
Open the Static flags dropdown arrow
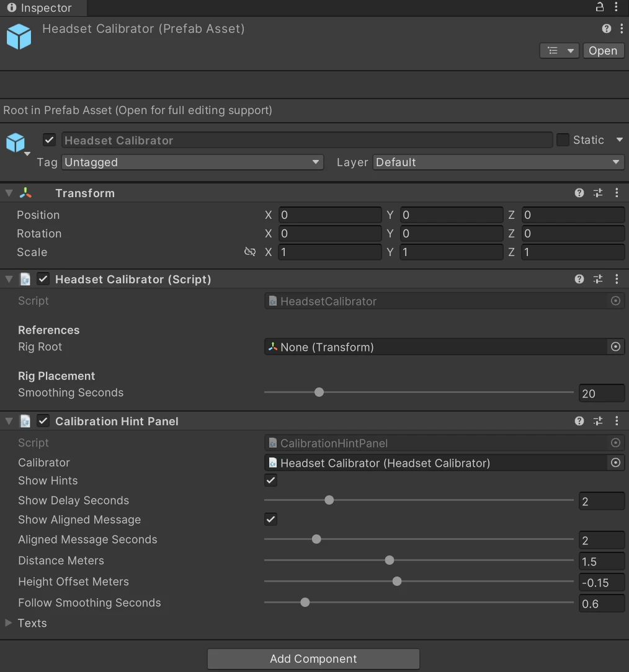coord(619,139)
